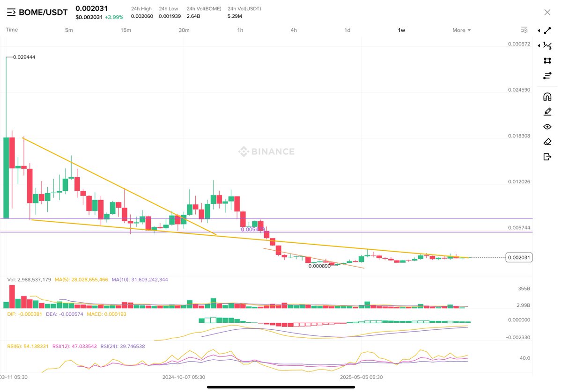Tap the RSI(24) legend value
This screenshot has height=392, width=562.
click(x=122, y=347)
